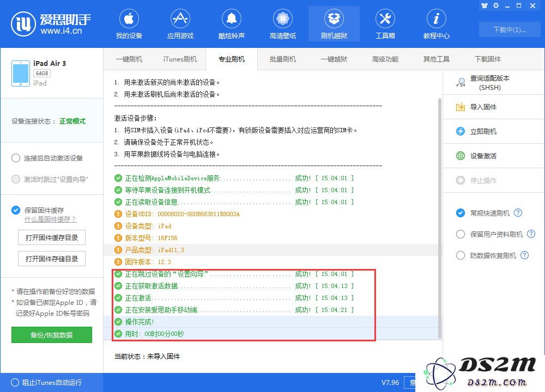The image size is (545, 392).
Task: Click V7.96 version label
Action: coord(390,382)
